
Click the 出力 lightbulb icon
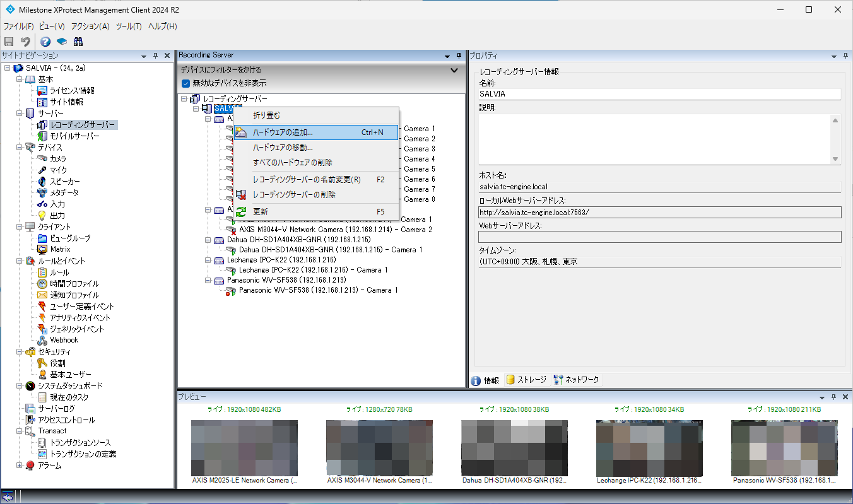(x=42, y=216)
